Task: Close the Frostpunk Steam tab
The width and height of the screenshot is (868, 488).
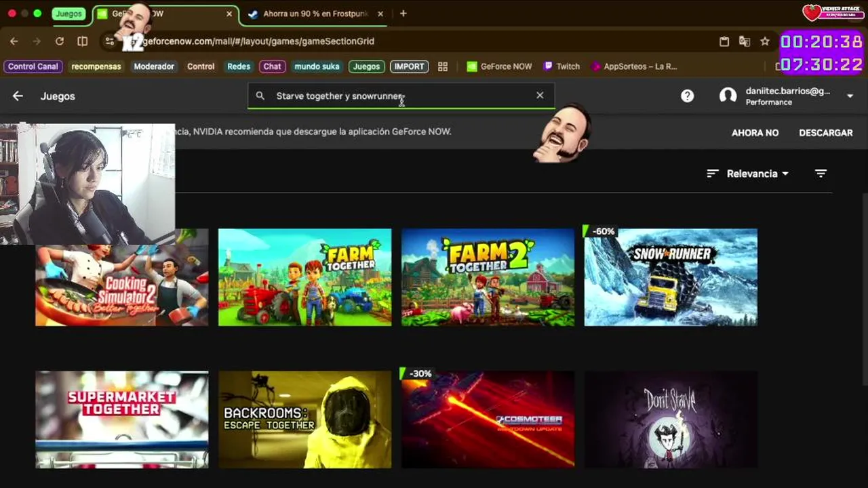Action: click(380, 14)
